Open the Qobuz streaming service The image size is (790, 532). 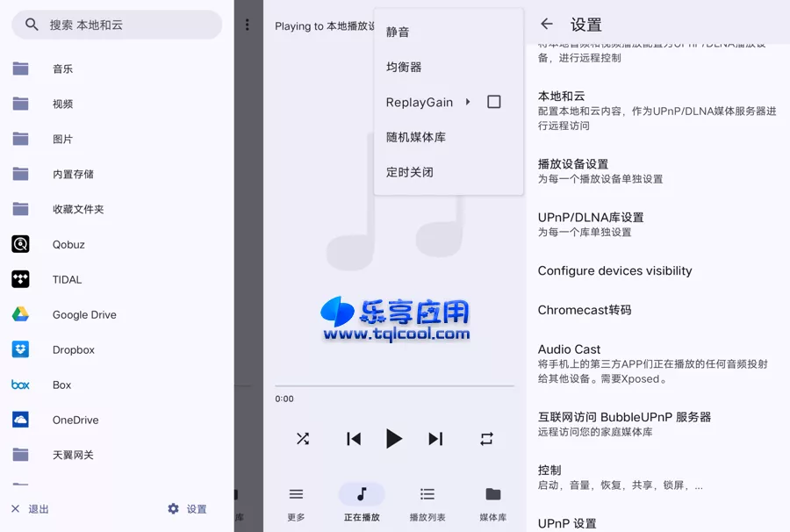point(19,244)
